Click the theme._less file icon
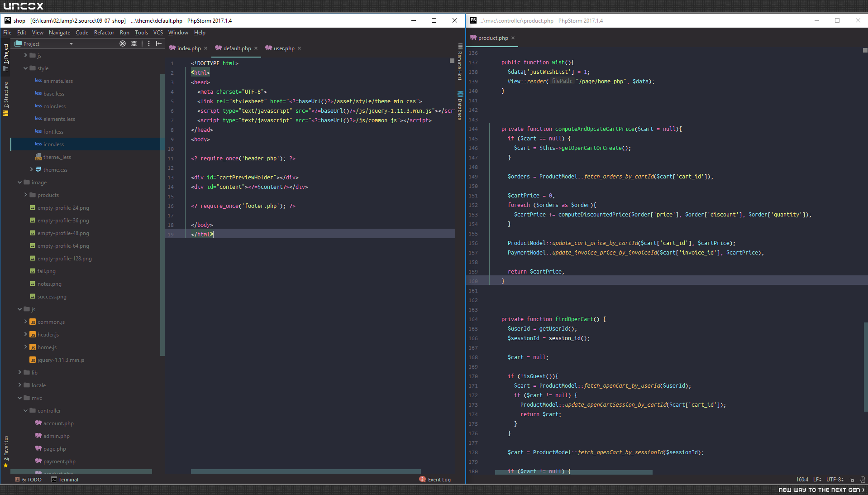Image resolution: width=868 pixels, height=495 pixels. [x=38, y=157]
